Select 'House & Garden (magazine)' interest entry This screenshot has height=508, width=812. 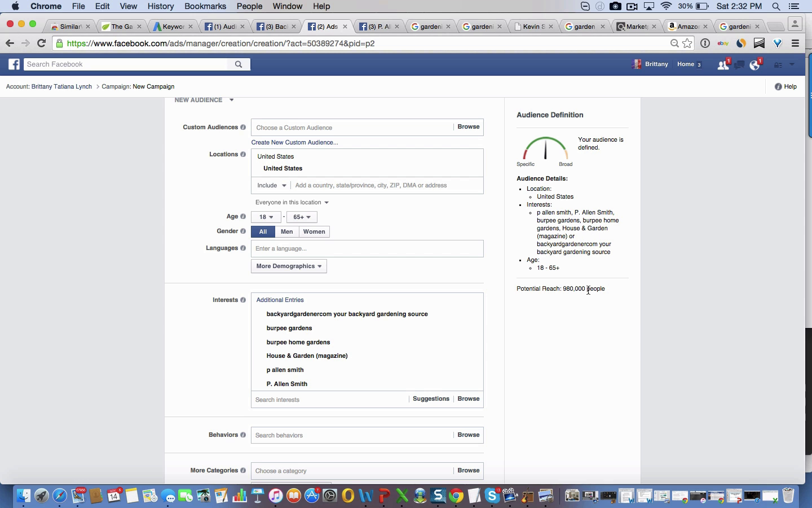click(307, 356)
